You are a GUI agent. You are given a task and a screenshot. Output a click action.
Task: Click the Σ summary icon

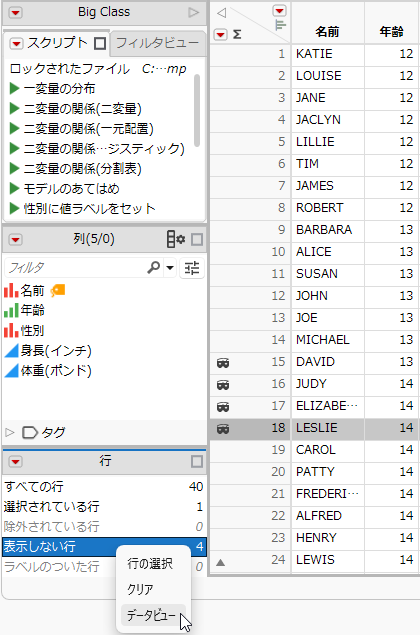click(x=237, y=34)
